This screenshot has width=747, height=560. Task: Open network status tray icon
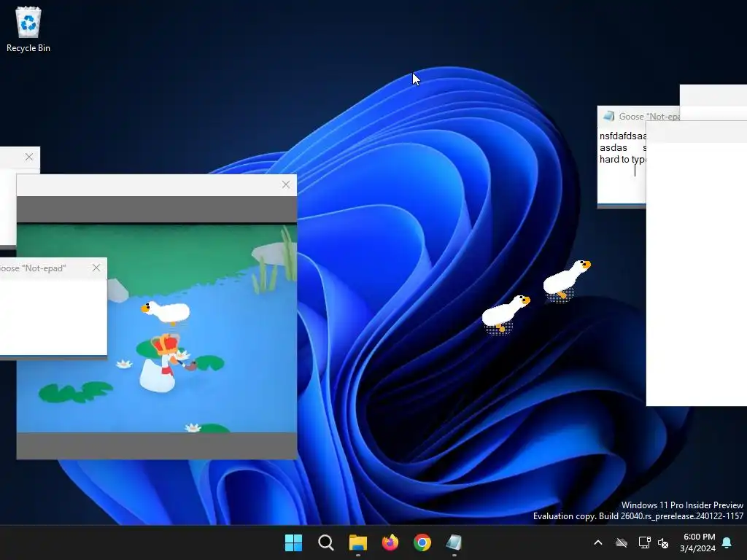tap(644, 542)
